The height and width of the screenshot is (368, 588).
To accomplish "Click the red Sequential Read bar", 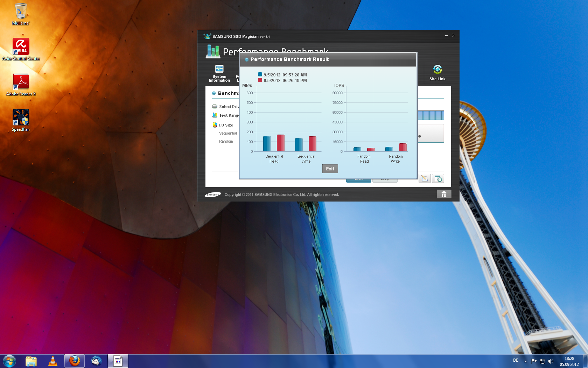I will tap(281, 143).
